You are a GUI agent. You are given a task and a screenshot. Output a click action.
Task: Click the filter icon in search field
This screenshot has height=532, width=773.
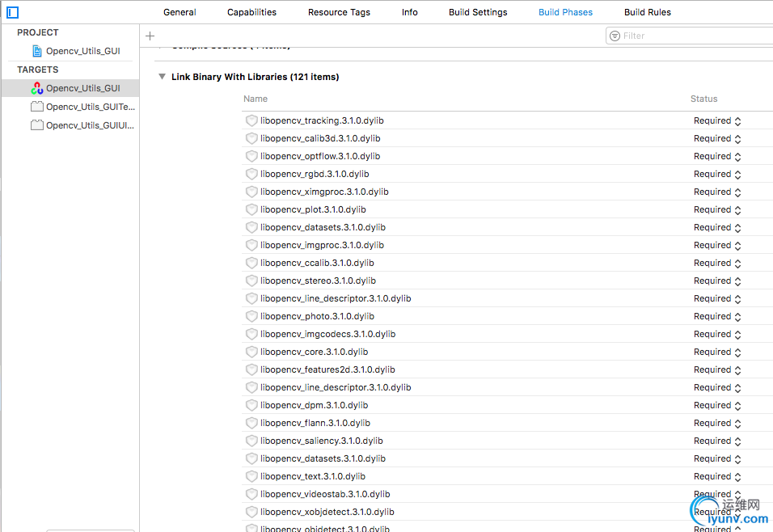615,36
